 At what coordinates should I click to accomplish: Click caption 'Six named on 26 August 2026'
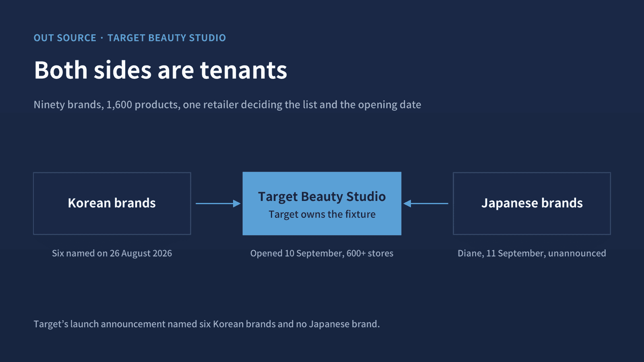click(112, 253)
